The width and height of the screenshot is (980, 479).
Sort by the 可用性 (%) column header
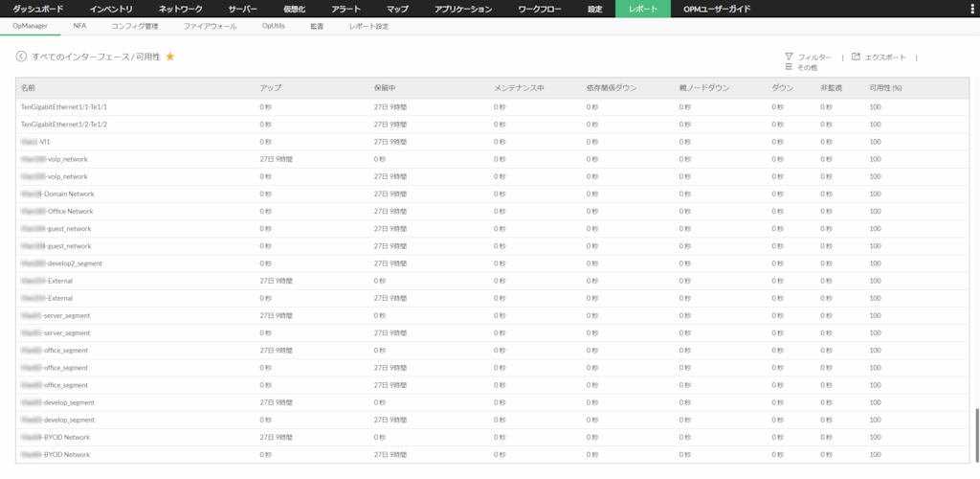click(885, 88)
